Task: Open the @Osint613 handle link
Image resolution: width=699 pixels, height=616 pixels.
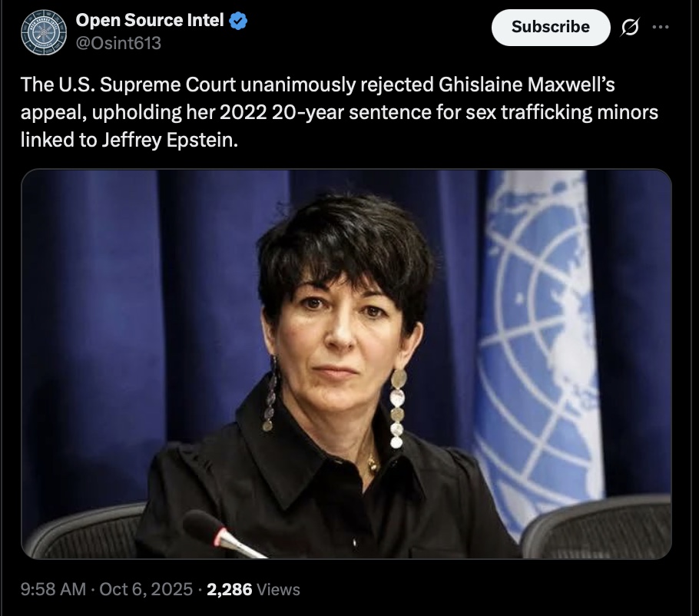Action: pyautogui.click(x=119, y=44)
